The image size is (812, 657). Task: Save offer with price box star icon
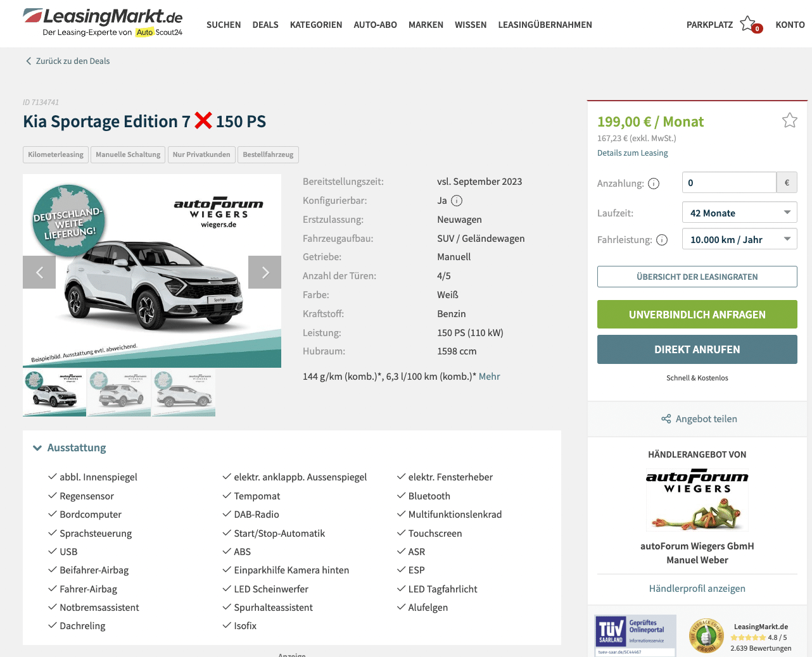(x=789, y=120)
